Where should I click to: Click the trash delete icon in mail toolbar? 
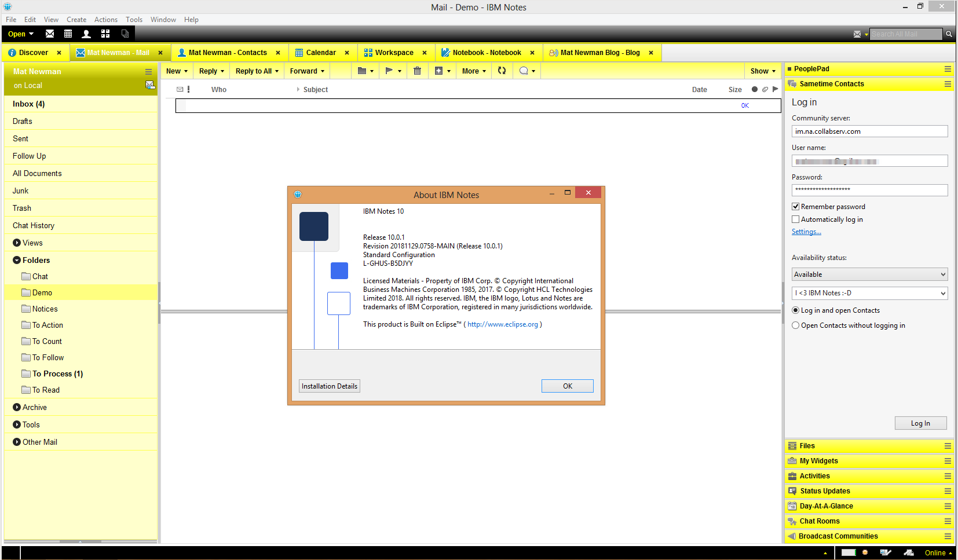[x=417, y=71]
